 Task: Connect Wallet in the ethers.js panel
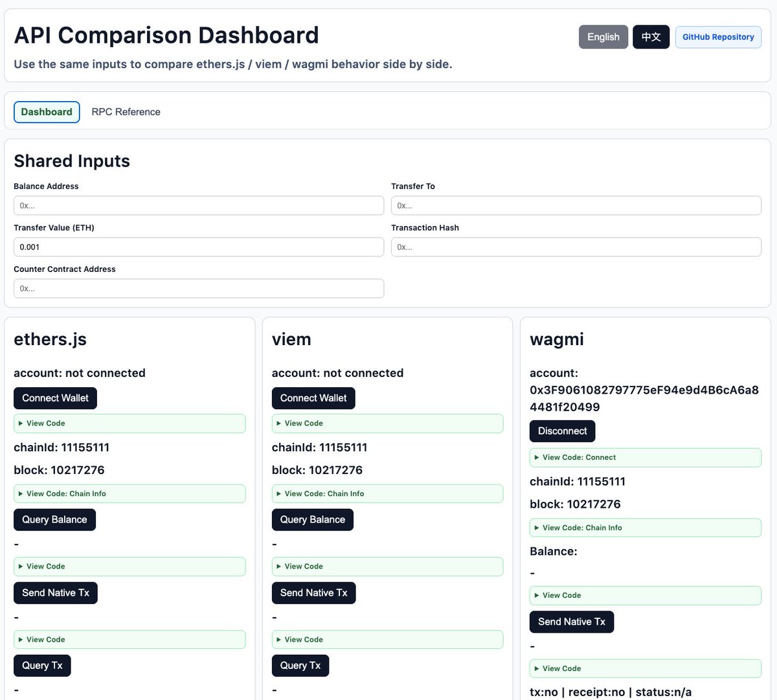pyautogui.click(x=55, y=398)
